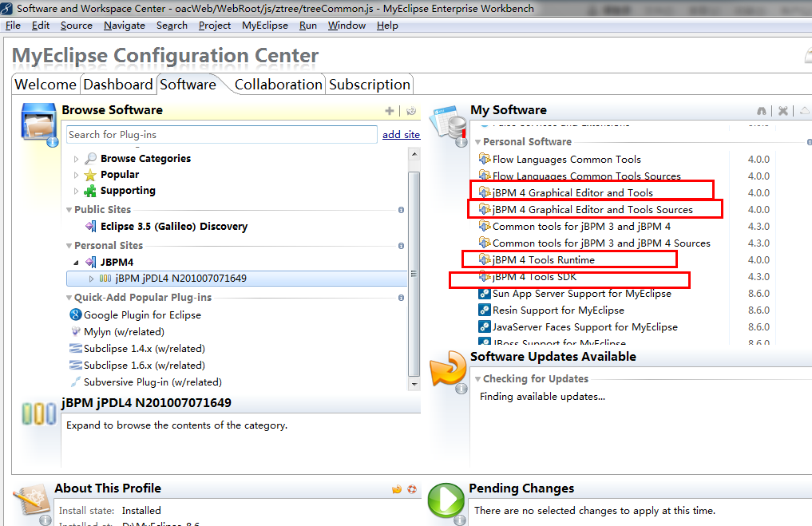Collapse the Personal Software section
The width and height of the screenshot is (812, 526).
pyautogui.click(x=477, y=142)
